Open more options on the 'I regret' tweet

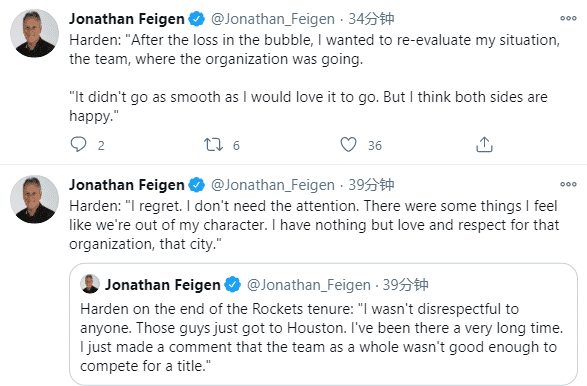click(568, 184)
